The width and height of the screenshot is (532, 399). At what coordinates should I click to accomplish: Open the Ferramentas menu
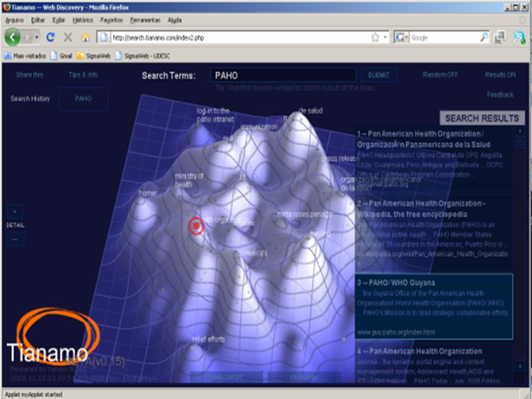[145, 20]
